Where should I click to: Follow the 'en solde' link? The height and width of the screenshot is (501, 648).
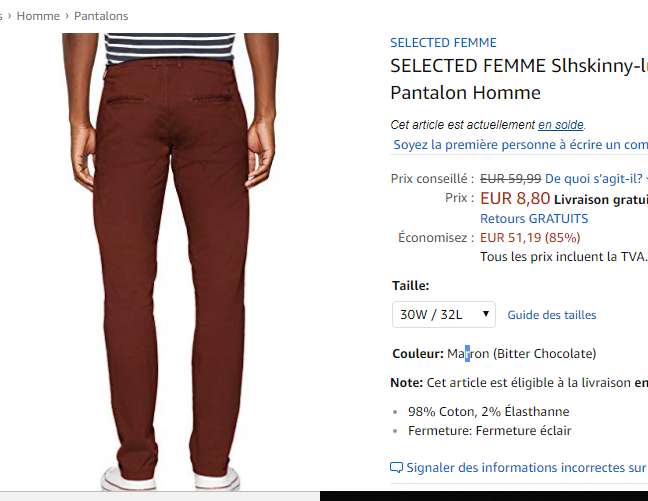(x=561, y=124)
